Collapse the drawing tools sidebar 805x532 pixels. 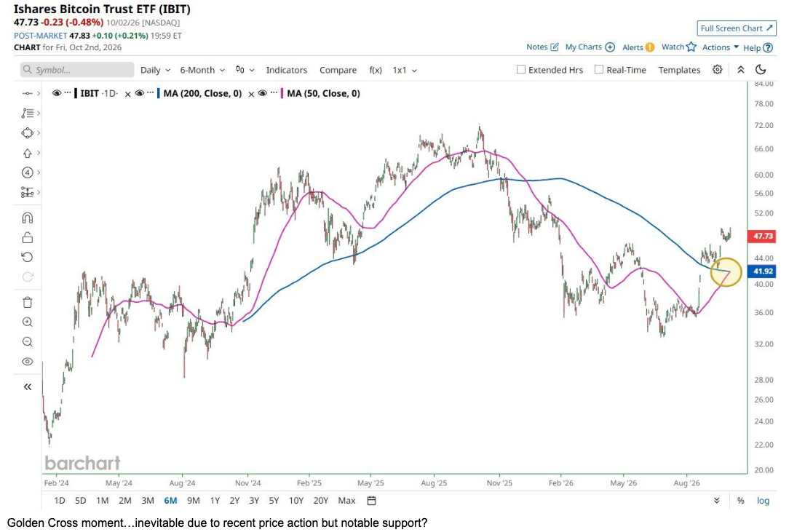point(27,386)
